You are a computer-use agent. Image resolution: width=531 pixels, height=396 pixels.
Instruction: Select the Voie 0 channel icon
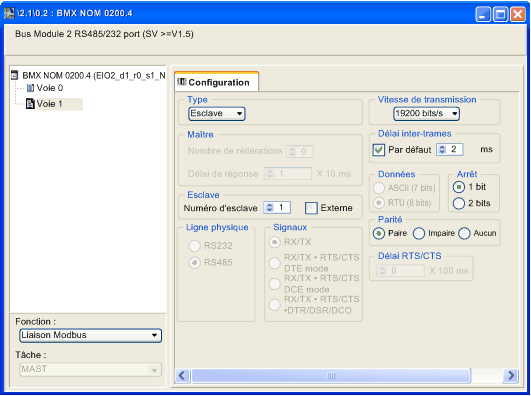click(x=30, y=88)
